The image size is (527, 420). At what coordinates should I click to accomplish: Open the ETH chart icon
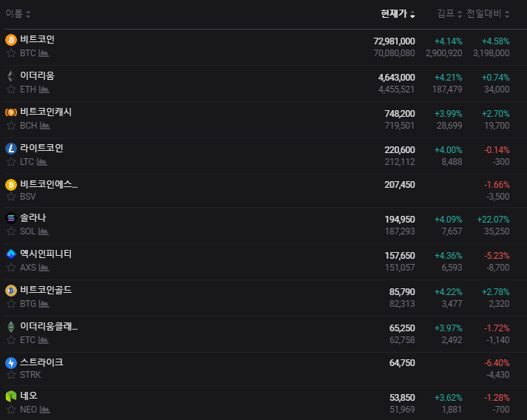[x=44, y=89]
